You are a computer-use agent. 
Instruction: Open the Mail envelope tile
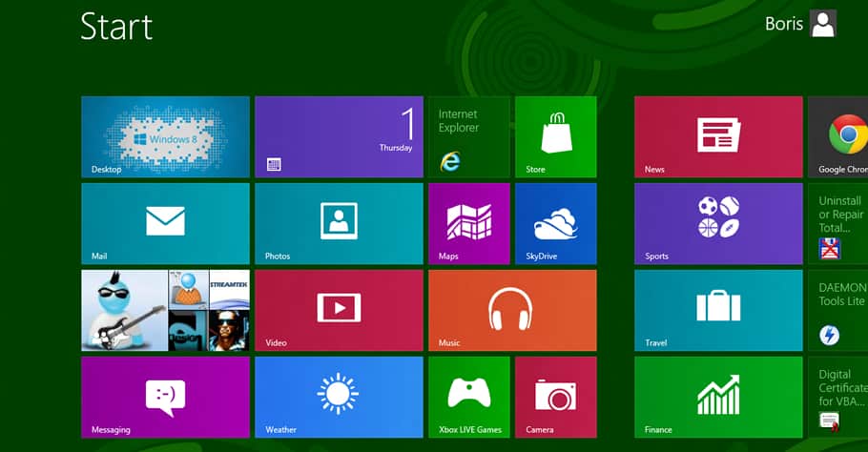click(x=165, y=223)
